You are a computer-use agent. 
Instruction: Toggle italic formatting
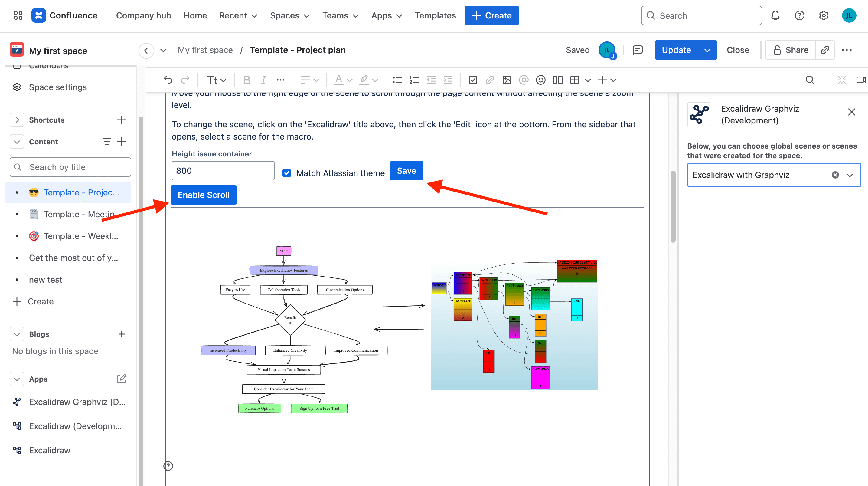(x=263, y=80)
